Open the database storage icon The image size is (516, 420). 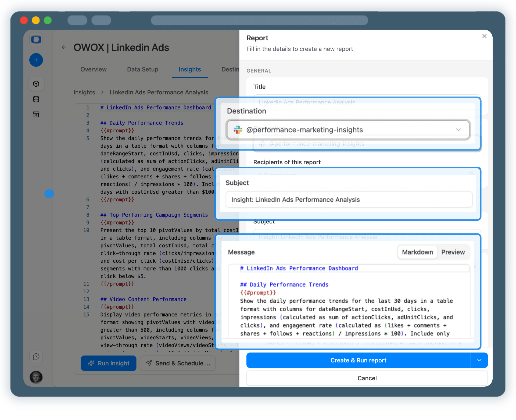point(36,99)
